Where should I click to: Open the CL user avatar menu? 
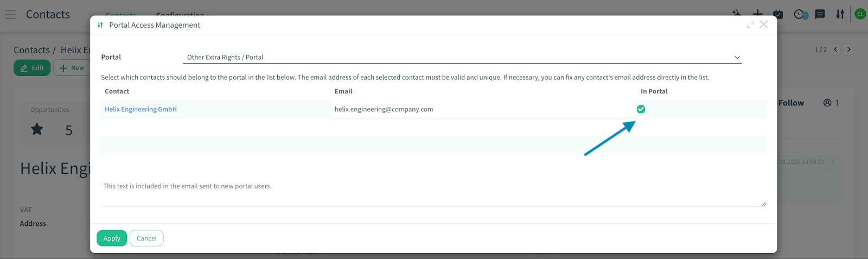coord(860,14)
